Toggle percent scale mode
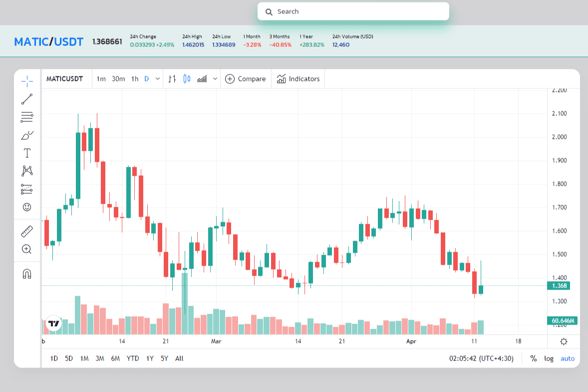The width and height of the screenshot is (588, 392). pos(533,359)
